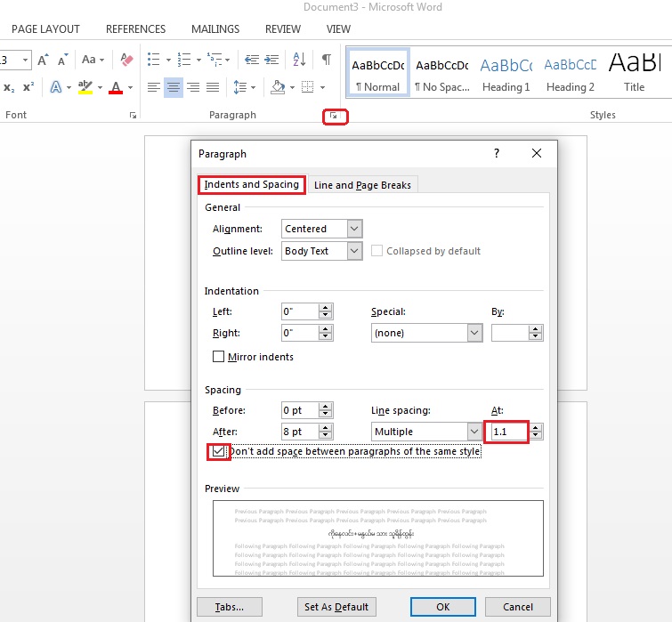This screenshot has height=622, width=672.
Task: Decrease the paragraph indent
Action: [252, 60]
